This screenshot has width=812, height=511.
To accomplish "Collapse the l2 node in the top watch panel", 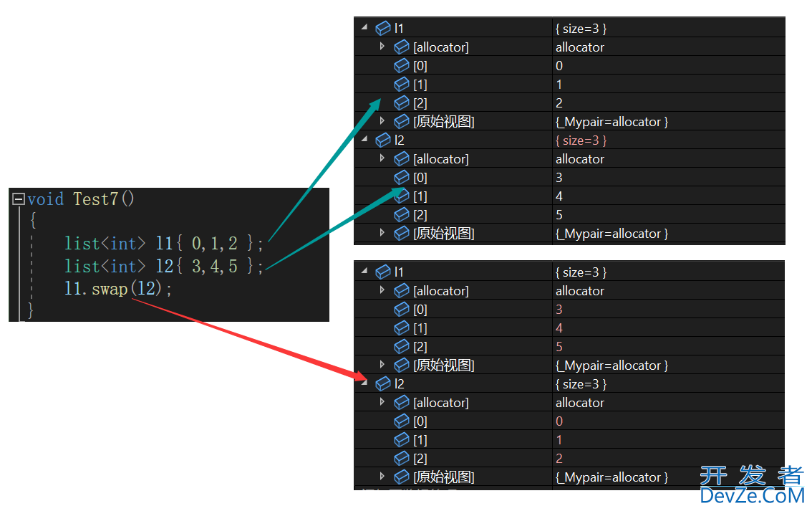I will (364, 138).
